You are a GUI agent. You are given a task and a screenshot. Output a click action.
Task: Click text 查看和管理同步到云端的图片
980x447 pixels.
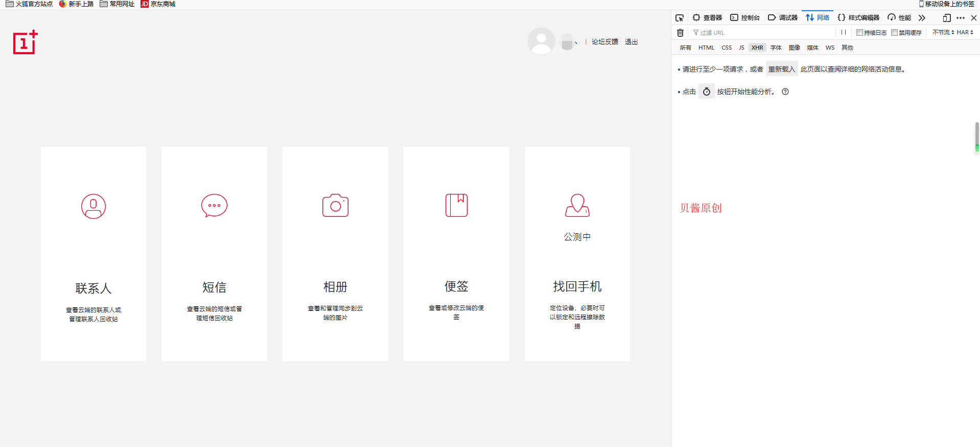pos(335,313)
